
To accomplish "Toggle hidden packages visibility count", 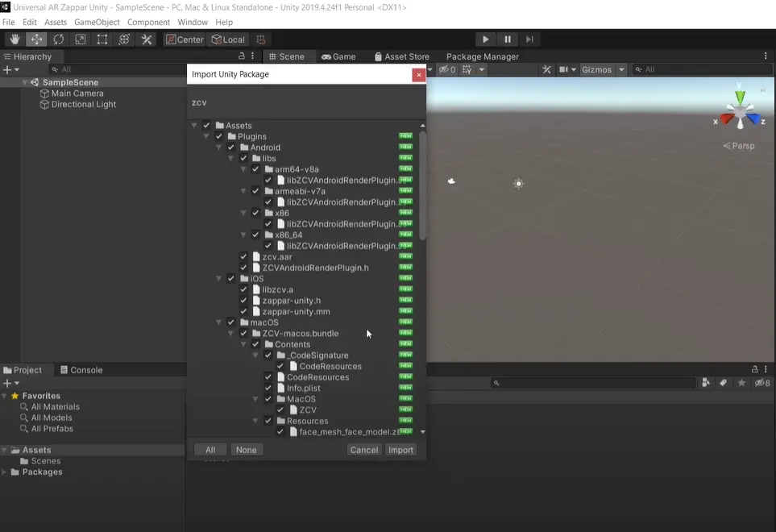I will tap(762, 383).
